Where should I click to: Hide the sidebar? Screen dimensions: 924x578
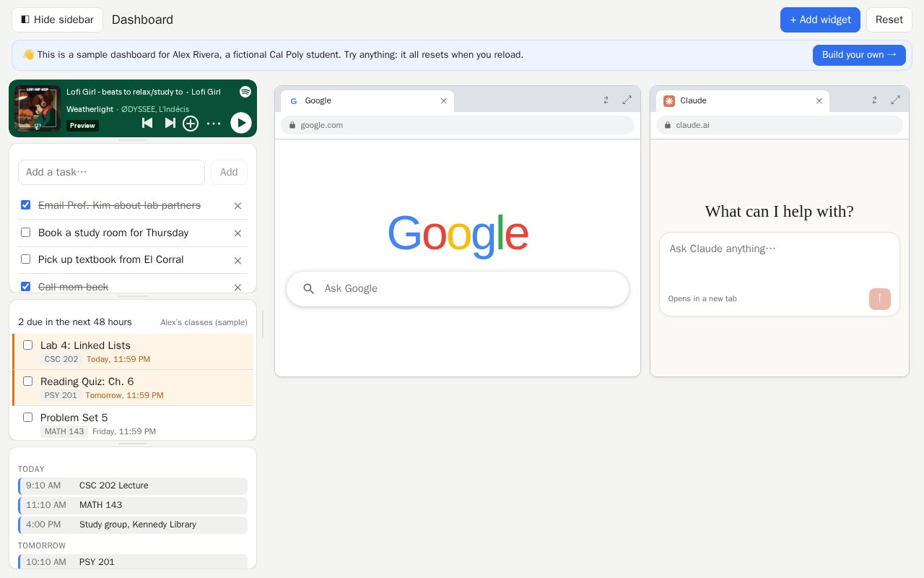(57, 20)
